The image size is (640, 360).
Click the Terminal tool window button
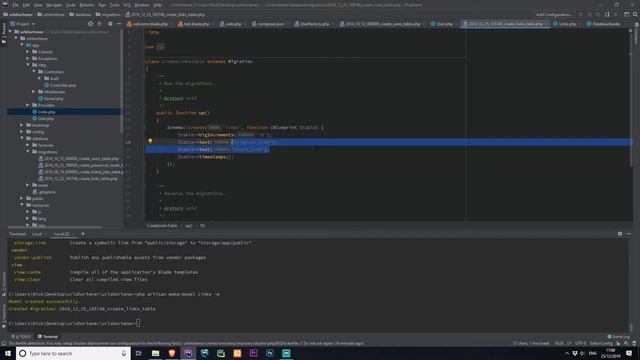point(48,336)
